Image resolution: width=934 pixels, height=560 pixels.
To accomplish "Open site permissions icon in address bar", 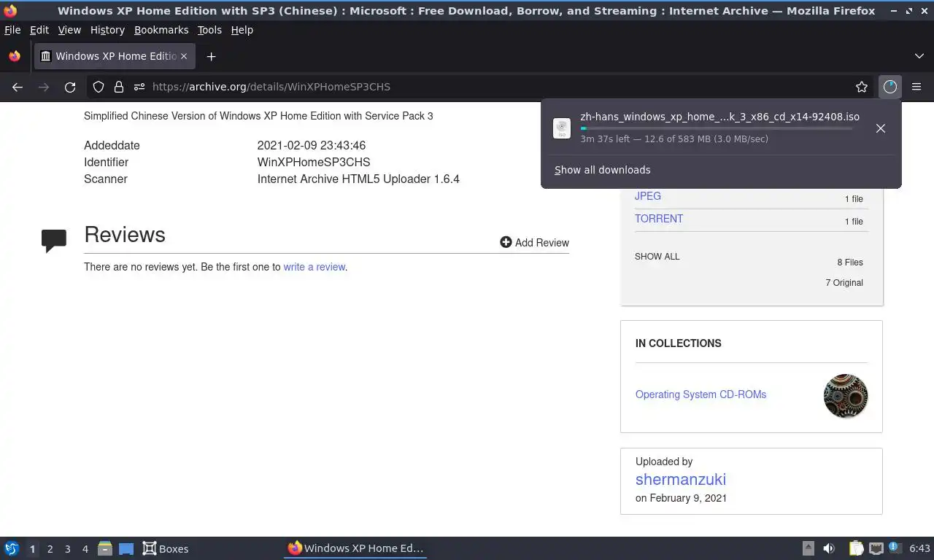I will point(139,87).
